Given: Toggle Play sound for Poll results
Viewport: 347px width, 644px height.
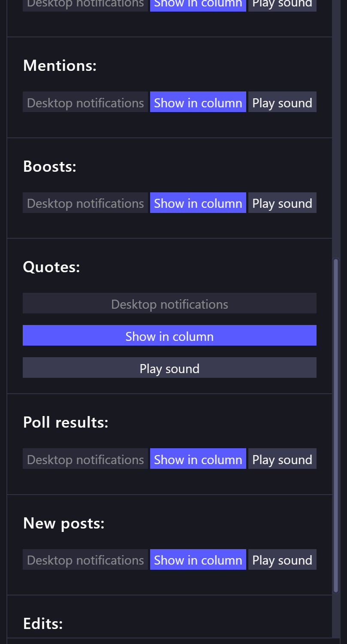Looking at the screenshot, I should (282, 459).
